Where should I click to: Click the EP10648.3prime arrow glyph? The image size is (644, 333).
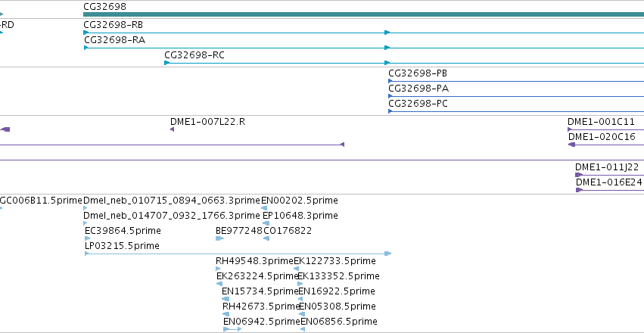[266, 223]
